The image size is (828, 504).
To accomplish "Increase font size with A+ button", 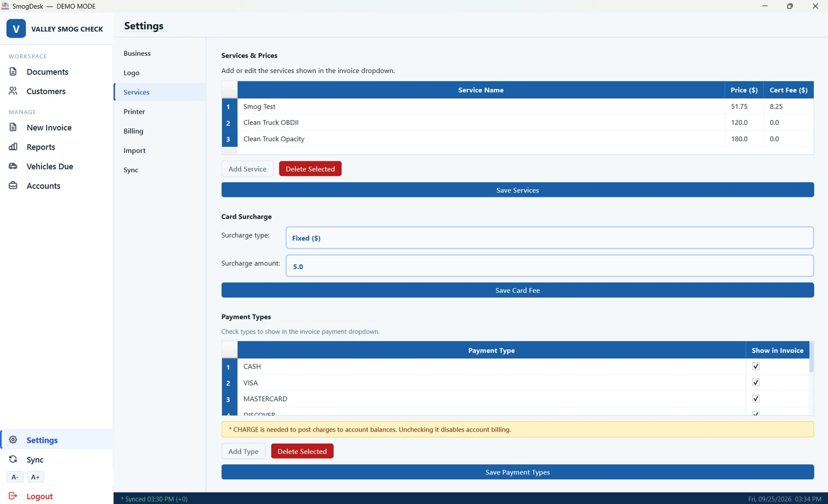I will pyautogui.click(x=35, y=477).
